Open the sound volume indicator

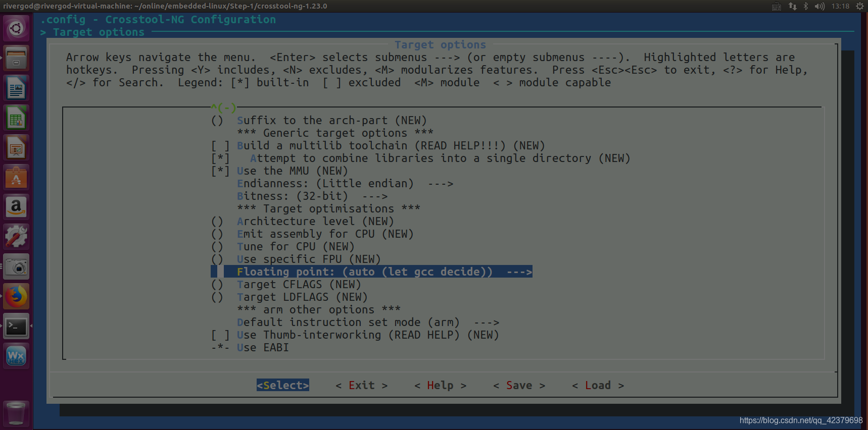point(819,6)
